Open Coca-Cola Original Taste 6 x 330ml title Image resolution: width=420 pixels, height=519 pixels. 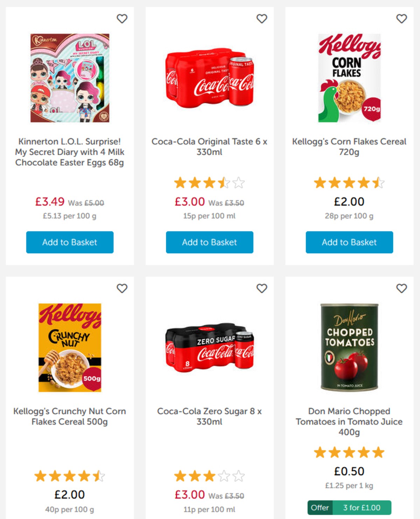(x=209, y=147)
